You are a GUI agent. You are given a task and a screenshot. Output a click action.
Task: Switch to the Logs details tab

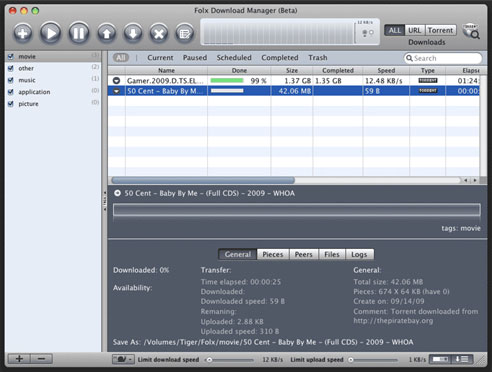pos(359,254)
